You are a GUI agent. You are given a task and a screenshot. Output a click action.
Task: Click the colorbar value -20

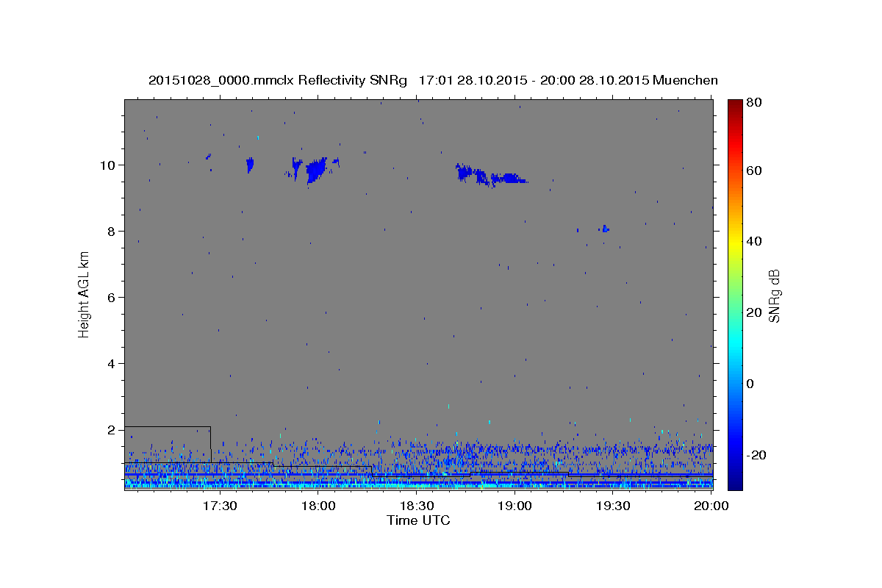[756, 455]
